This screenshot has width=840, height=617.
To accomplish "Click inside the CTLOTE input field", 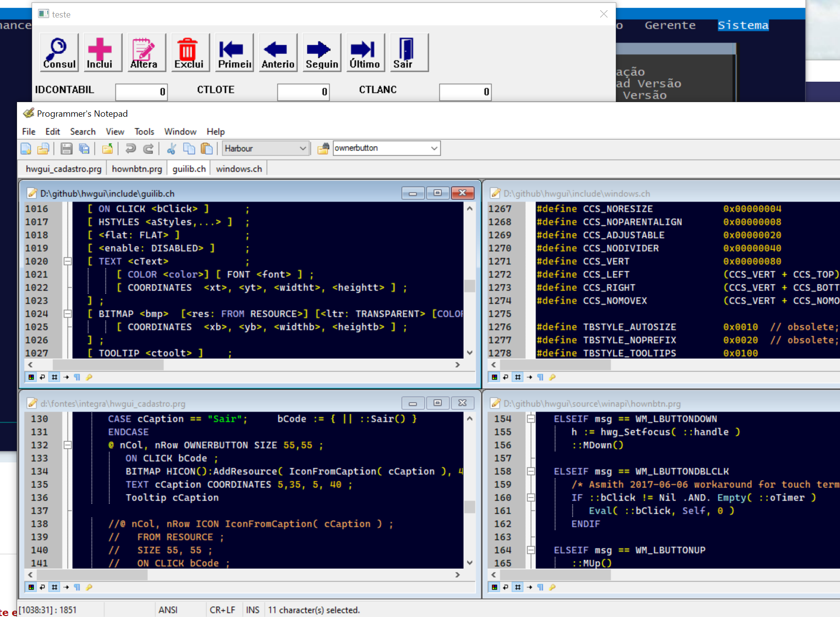I will click(303, 91).
